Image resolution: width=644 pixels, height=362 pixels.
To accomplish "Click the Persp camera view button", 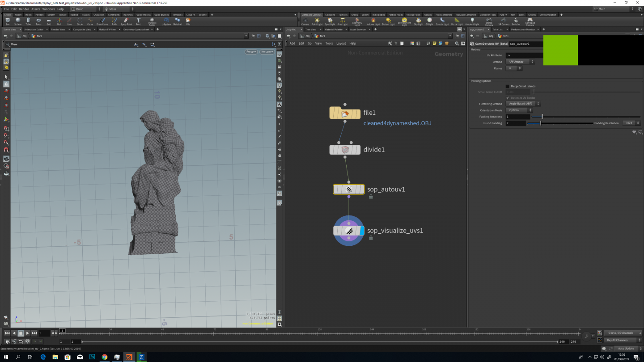I will click(x=251, y=52).
